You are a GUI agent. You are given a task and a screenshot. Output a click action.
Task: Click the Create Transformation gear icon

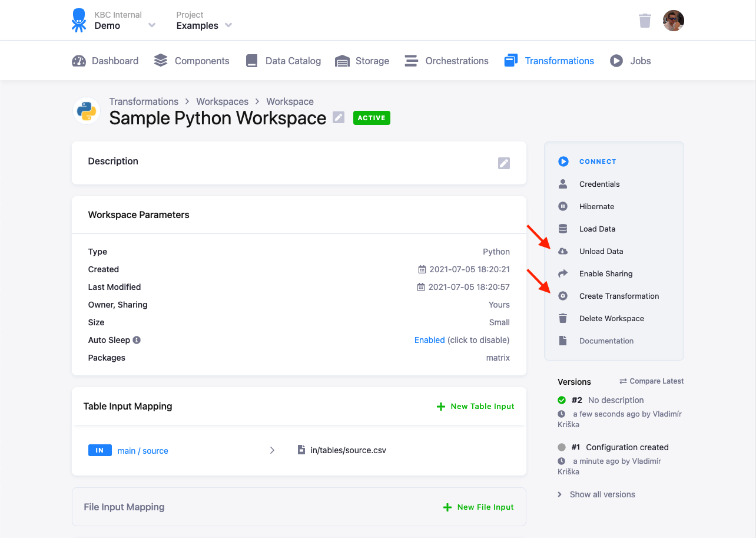click(563, 296)
